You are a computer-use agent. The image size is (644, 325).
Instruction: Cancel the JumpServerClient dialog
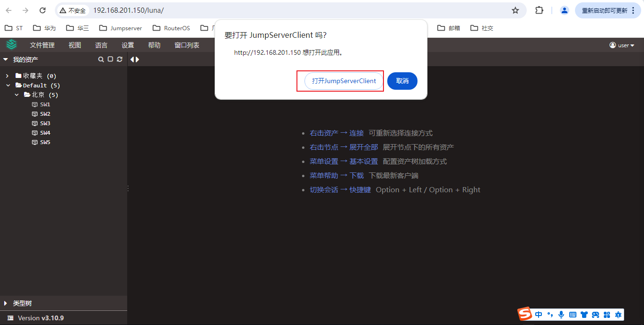pos(402,81)
